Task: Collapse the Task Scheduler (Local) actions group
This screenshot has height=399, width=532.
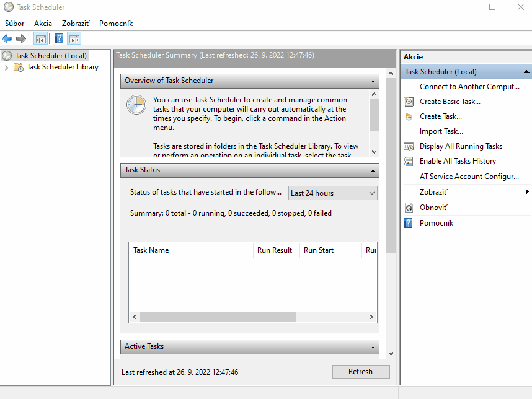Action: coord(526,72)
